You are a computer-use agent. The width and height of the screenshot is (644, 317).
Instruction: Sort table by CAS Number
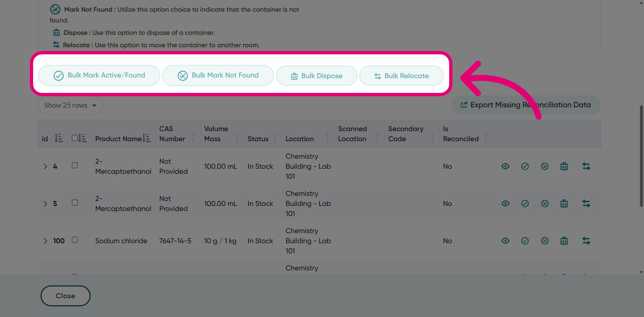pos(194,138)
